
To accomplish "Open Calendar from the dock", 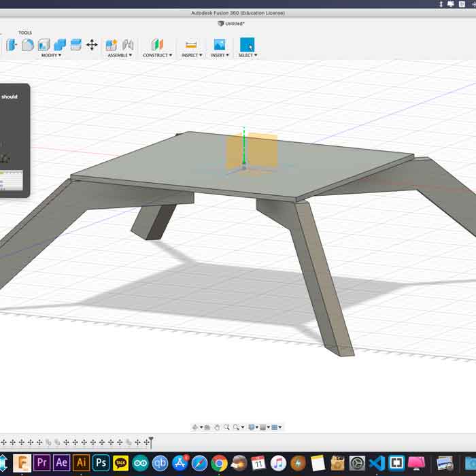I will point(258,463).
